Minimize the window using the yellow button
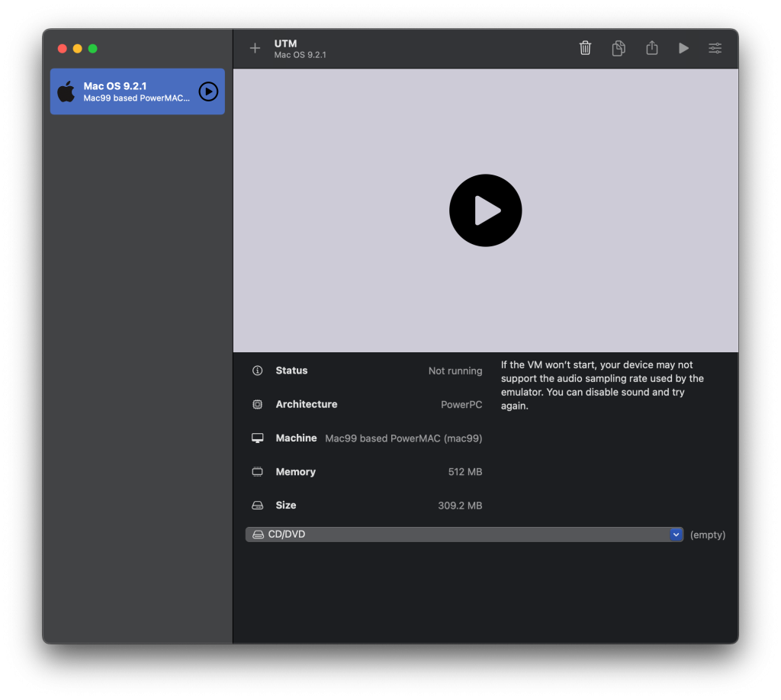Screen dimensions: 781x700 click(77, 48)
